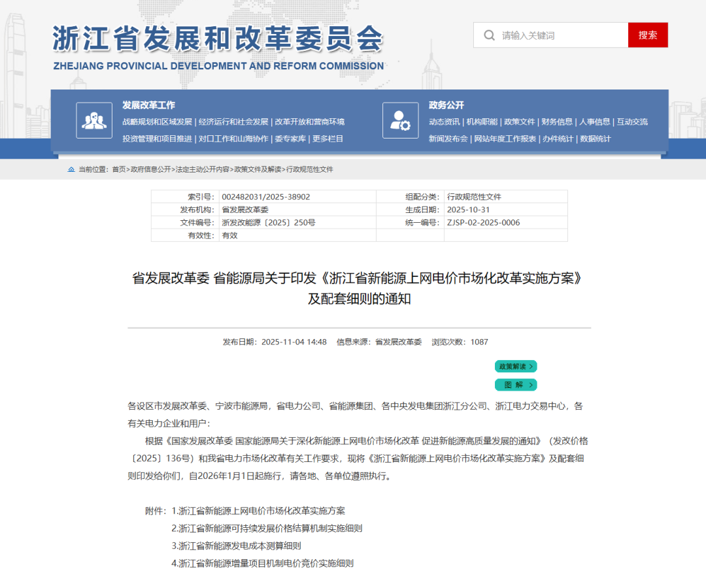Click 政策文件及解读 breadcrumb link
The image size is (706, 588).
[258, 169]
